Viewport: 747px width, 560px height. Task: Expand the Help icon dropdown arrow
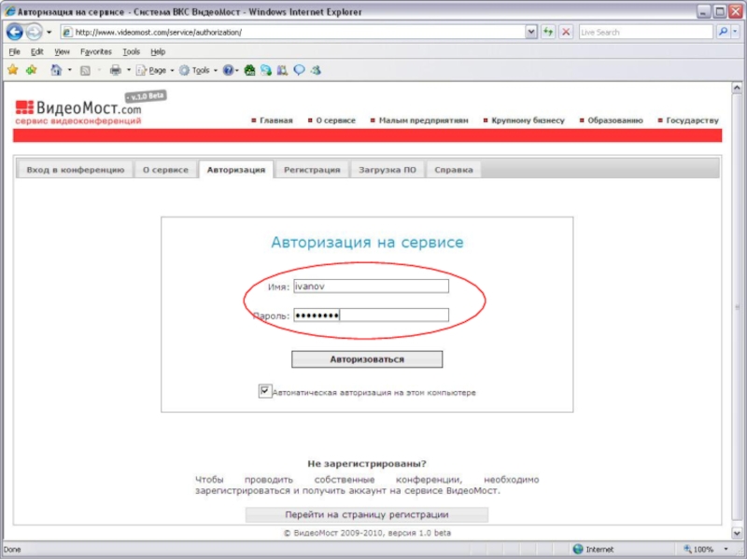[237, 71]
